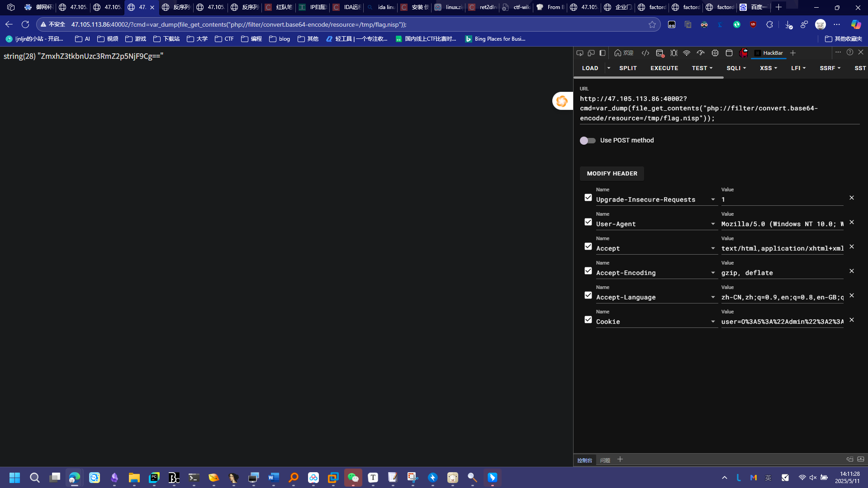Edit the Cookie header value field
Viewport: 868px width, 488px height.
tap(782, 322)
